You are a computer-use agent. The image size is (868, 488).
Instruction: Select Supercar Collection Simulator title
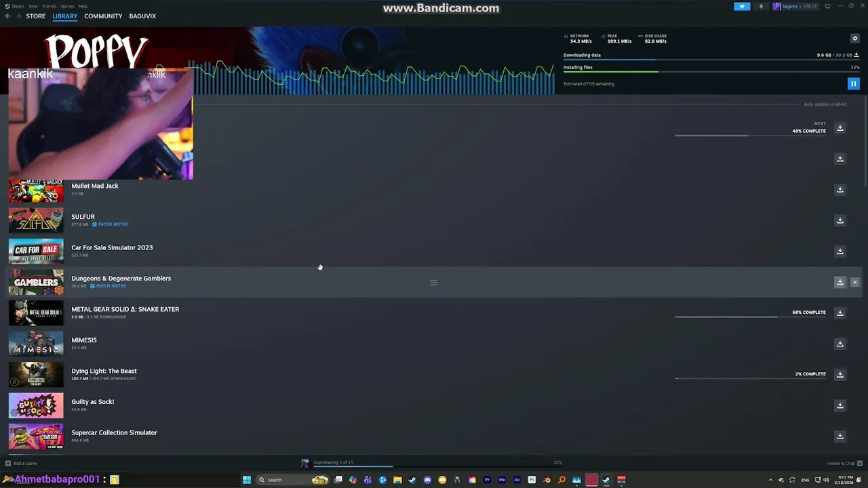(114, 432)
